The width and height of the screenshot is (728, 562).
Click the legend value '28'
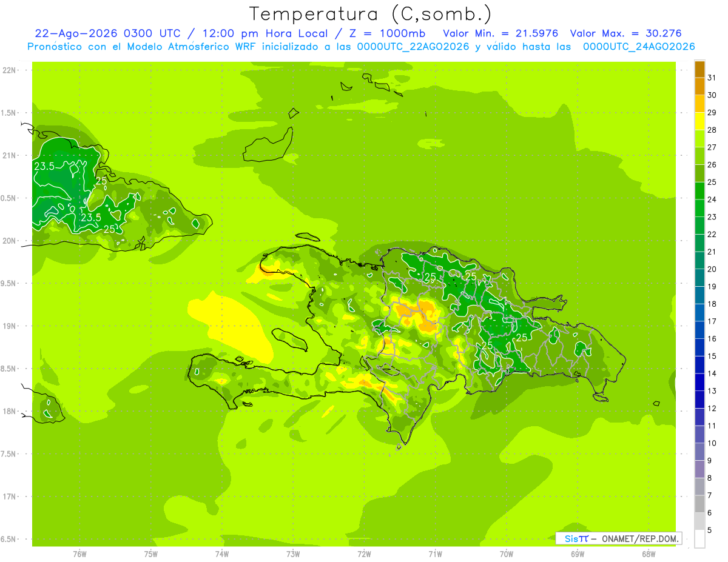(x=712, y=130)
